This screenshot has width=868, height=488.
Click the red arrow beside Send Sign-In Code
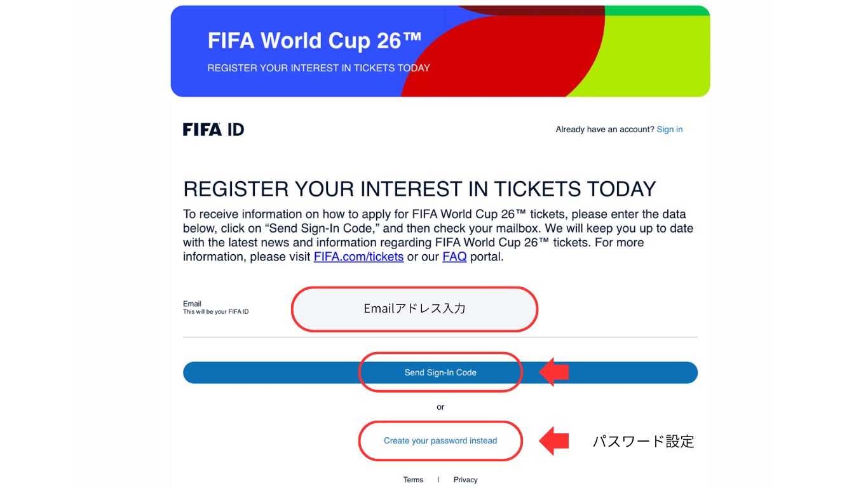553,372
